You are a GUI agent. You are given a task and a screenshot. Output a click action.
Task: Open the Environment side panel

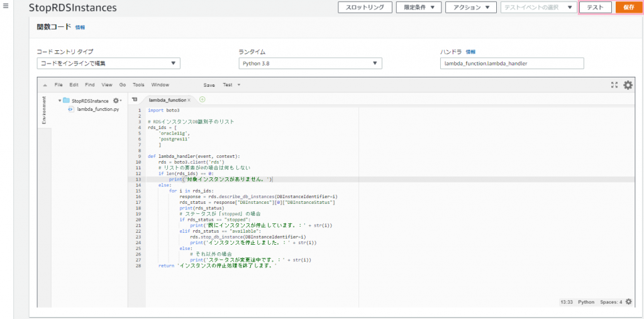coord(45,111)
